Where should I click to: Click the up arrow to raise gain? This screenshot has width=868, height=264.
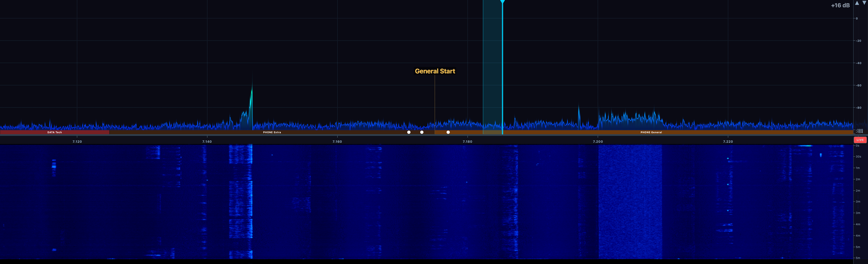tap(857, 3)
